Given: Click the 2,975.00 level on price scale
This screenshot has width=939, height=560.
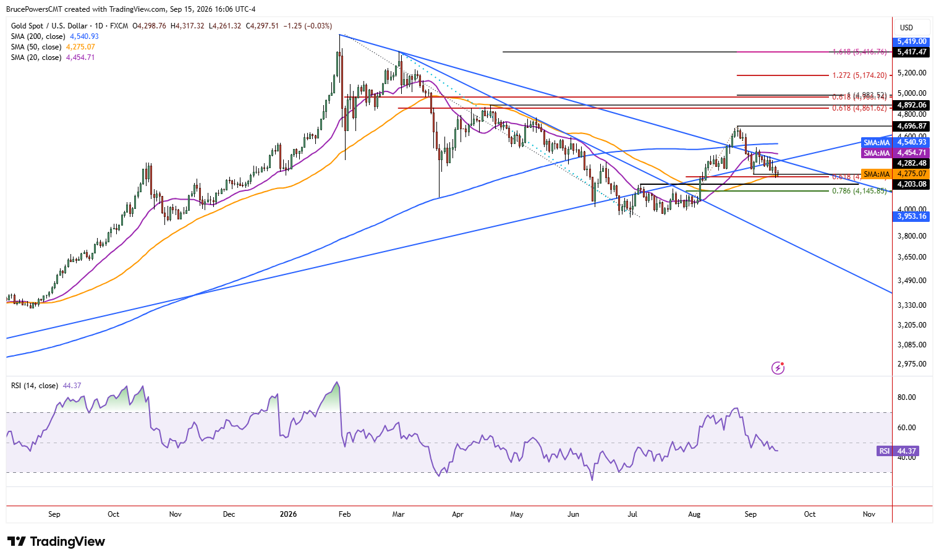Looking at the screenshot, I should tap(912, 364).
